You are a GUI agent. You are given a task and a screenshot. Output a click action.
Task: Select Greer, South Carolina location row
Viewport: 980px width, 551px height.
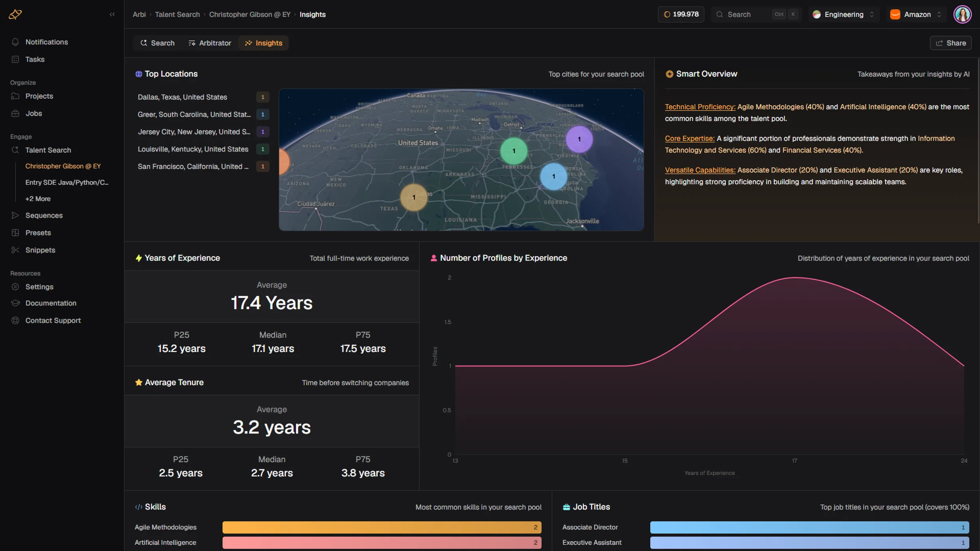click(x=203, y=114)
